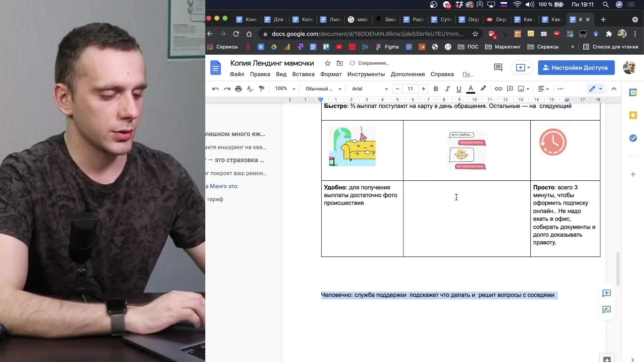Click the insert link icon
Screen dimensions: 644x362
click(498, 89)
